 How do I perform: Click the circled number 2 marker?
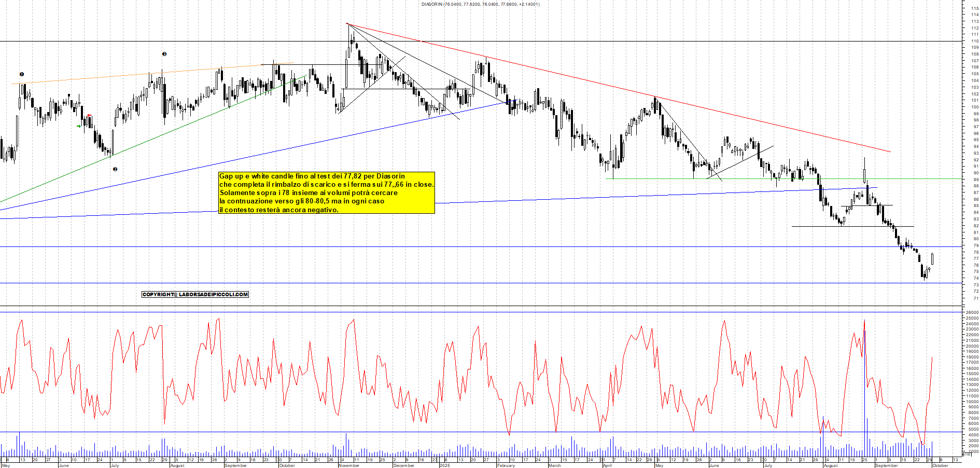[115, 169]
